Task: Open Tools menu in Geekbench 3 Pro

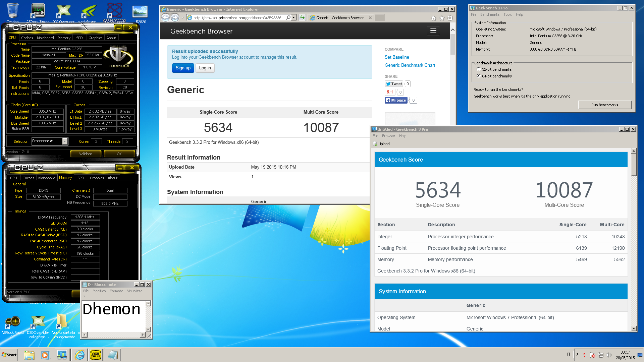Action: coord(508,14)
